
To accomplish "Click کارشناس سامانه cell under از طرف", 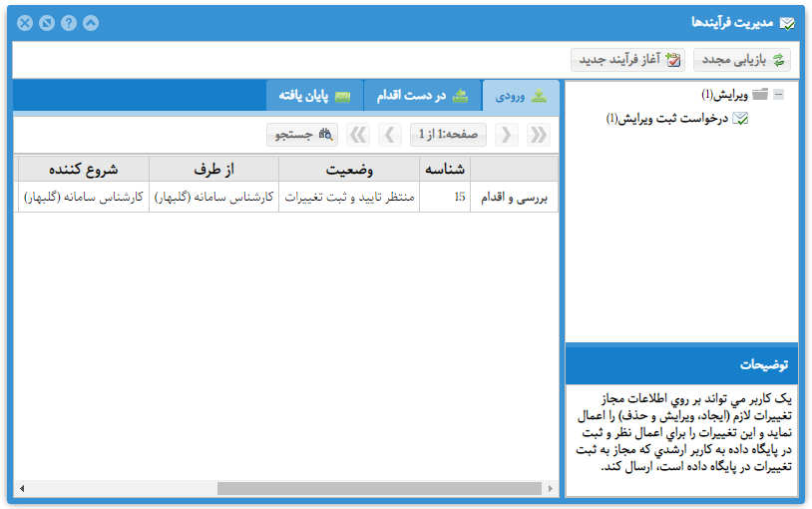I will (213, 197).
